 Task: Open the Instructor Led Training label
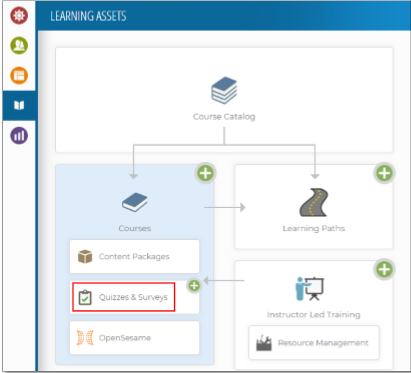click(314, 315)
